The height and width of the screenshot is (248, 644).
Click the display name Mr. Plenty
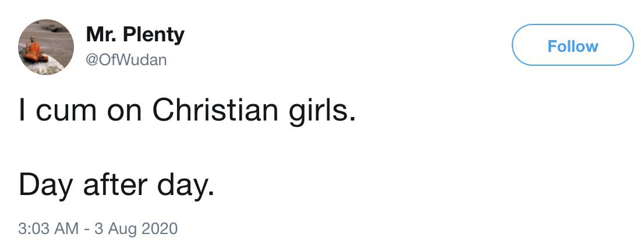pyautogui.click(x=135, y=35)
